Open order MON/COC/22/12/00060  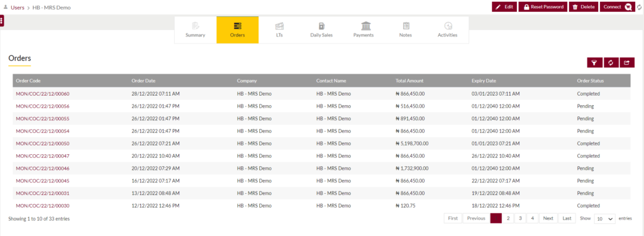(x=43, y=94)
